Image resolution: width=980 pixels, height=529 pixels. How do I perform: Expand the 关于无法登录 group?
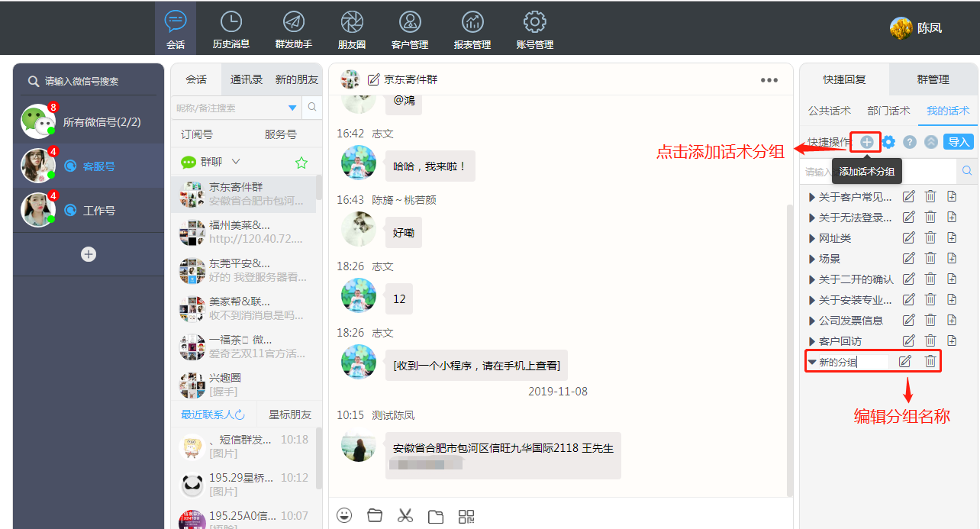coord(812,218)
